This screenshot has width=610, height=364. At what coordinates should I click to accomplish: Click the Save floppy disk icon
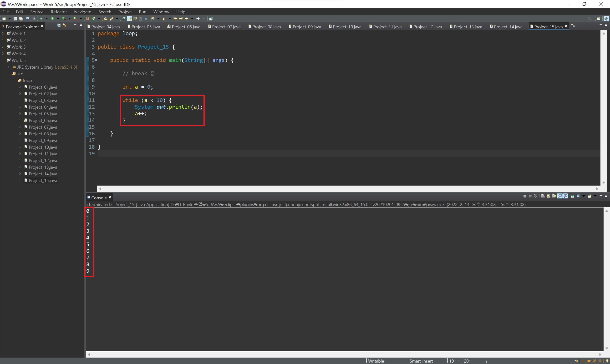(x=15, y=19)
